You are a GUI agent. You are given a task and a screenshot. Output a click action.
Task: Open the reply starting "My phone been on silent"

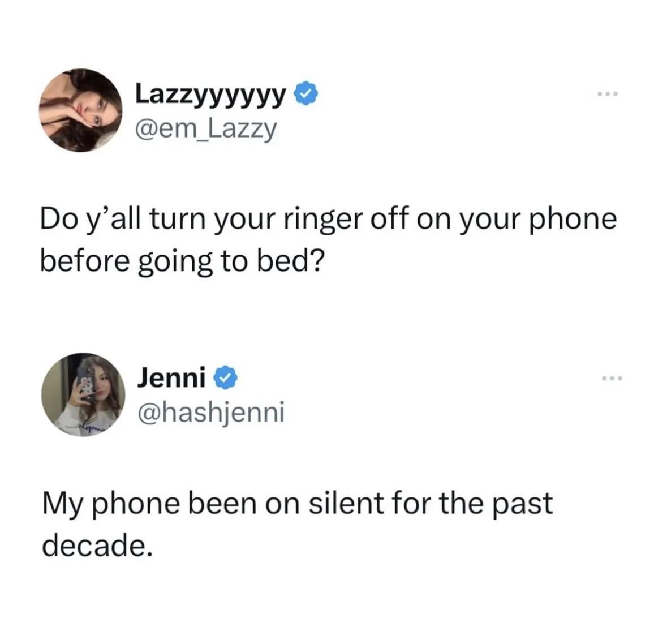[298, 524]
